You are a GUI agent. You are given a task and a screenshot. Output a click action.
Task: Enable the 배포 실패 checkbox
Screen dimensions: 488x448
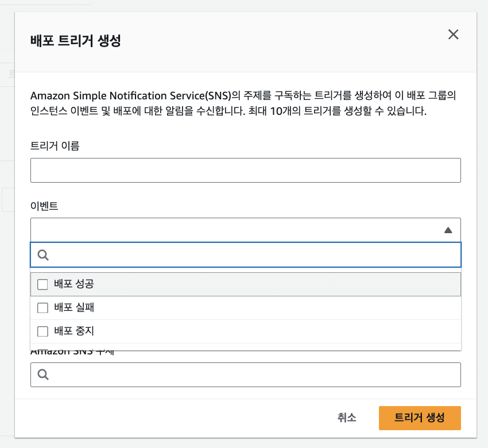tap(42, 308)
